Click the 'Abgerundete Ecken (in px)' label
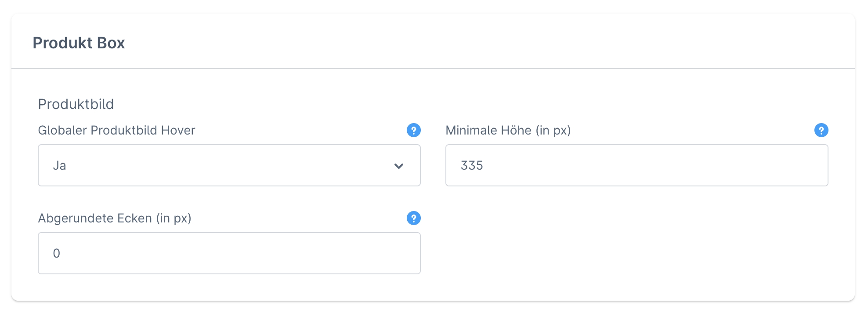Screen dimensions: 868x313 [115, 218]
